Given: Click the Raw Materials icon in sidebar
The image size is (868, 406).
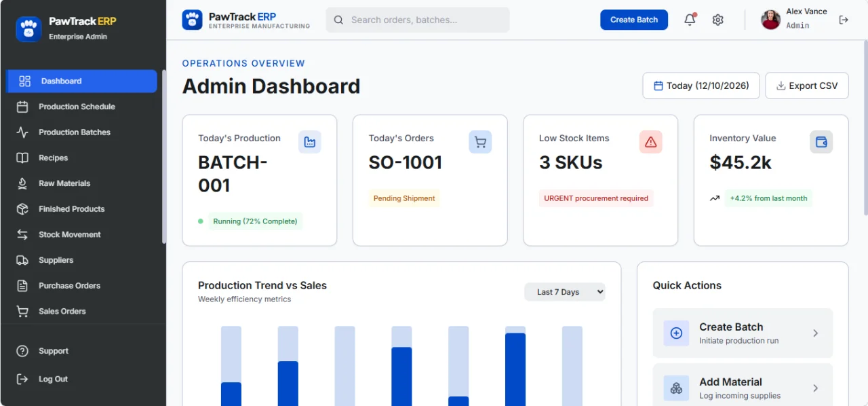Looking at the screenshot, I should click(22, 183).
